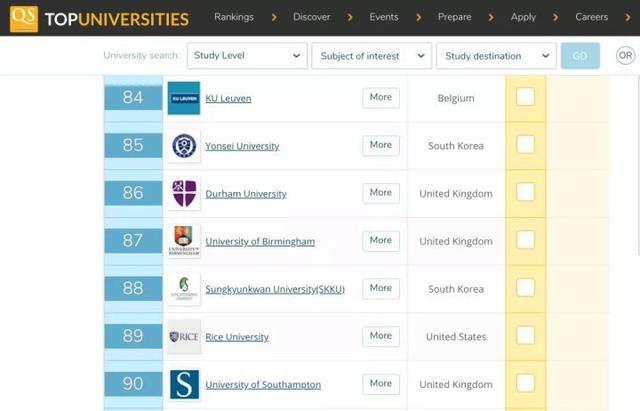Click the QS logo icon
This screenshot has width=640, height=411.
coord(24,18)
